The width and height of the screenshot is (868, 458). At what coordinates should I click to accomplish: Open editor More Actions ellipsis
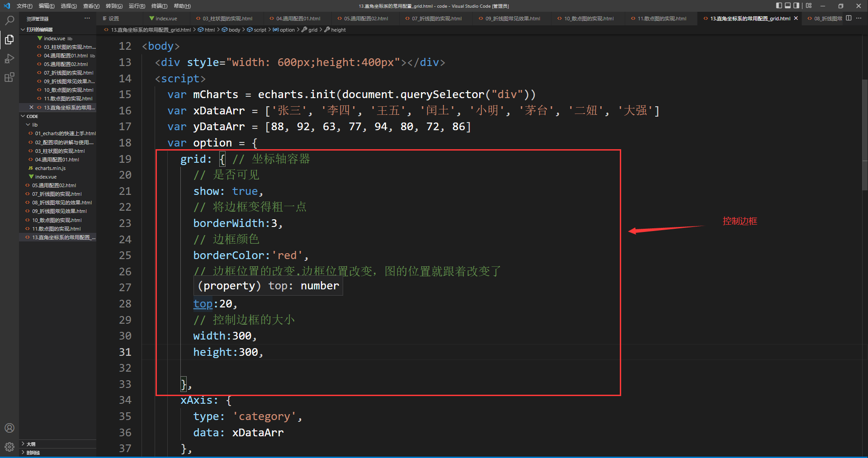click(x=859, y=18)
